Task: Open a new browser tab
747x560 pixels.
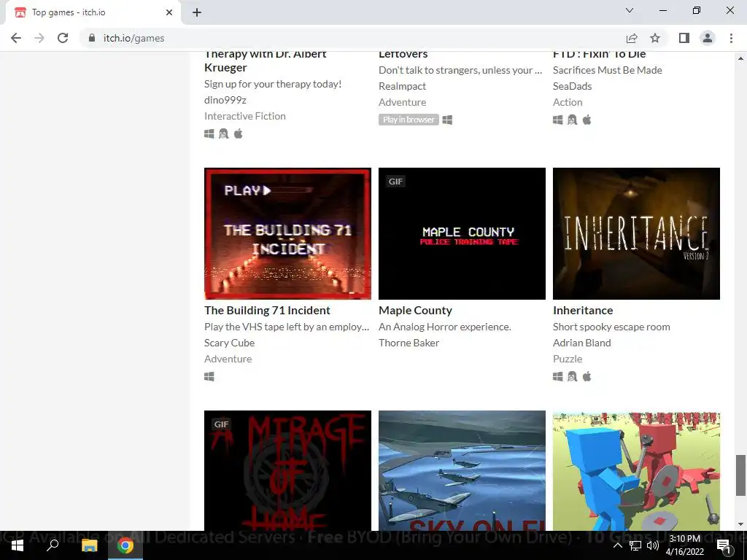Action: pos(197,12)
